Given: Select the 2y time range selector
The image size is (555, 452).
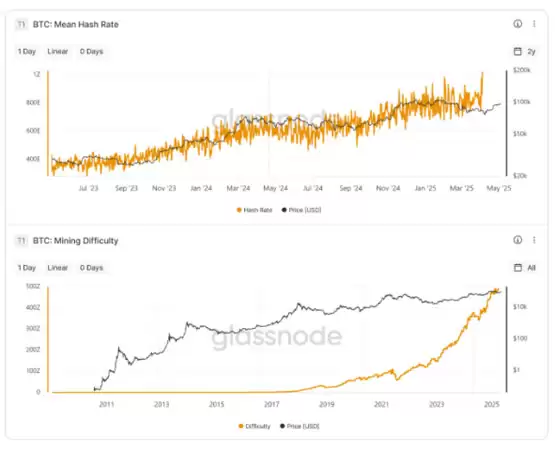Looking at the screenshot, I should coord(531,51).
